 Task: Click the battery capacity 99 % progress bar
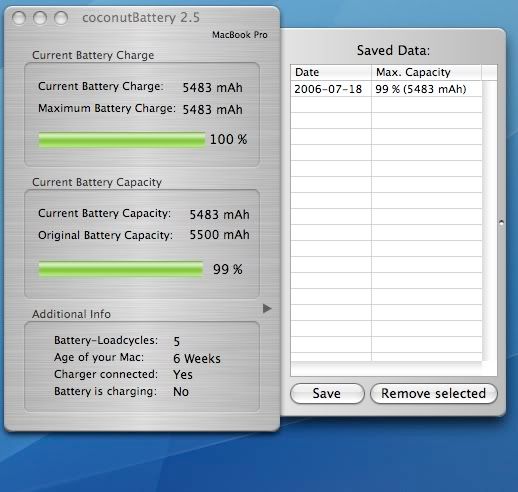pos(121,269)
